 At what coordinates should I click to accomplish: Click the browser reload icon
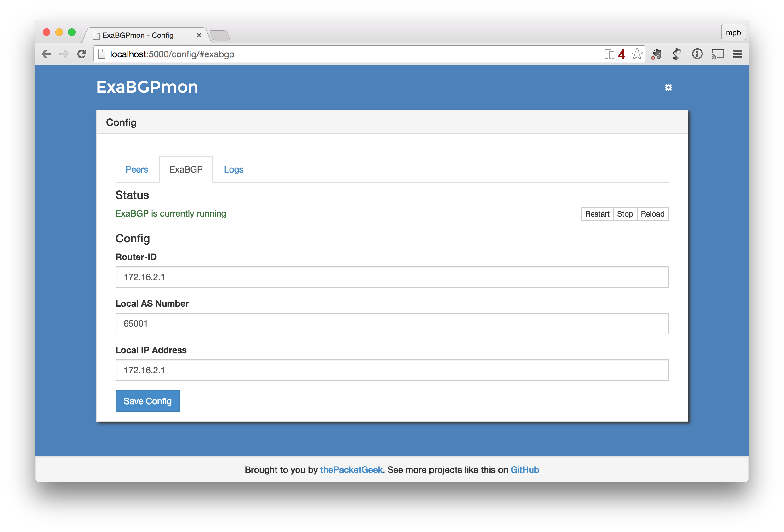click(x=81, y=54)
